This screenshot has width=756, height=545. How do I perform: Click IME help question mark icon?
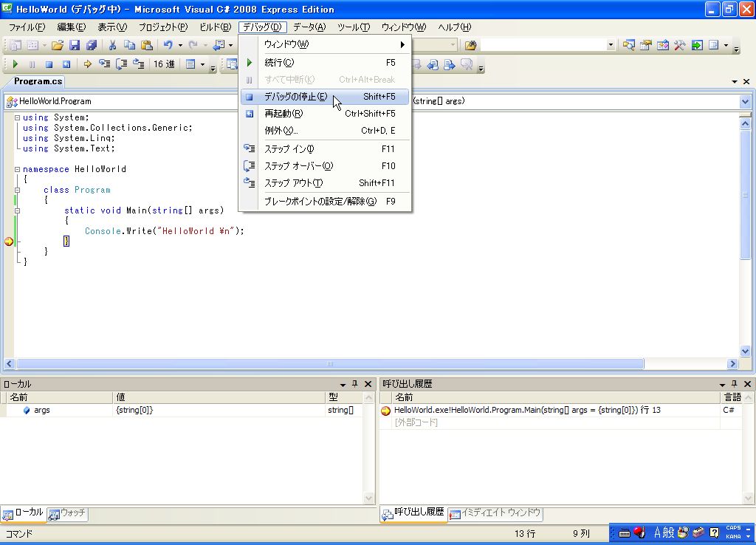point(715,532)
